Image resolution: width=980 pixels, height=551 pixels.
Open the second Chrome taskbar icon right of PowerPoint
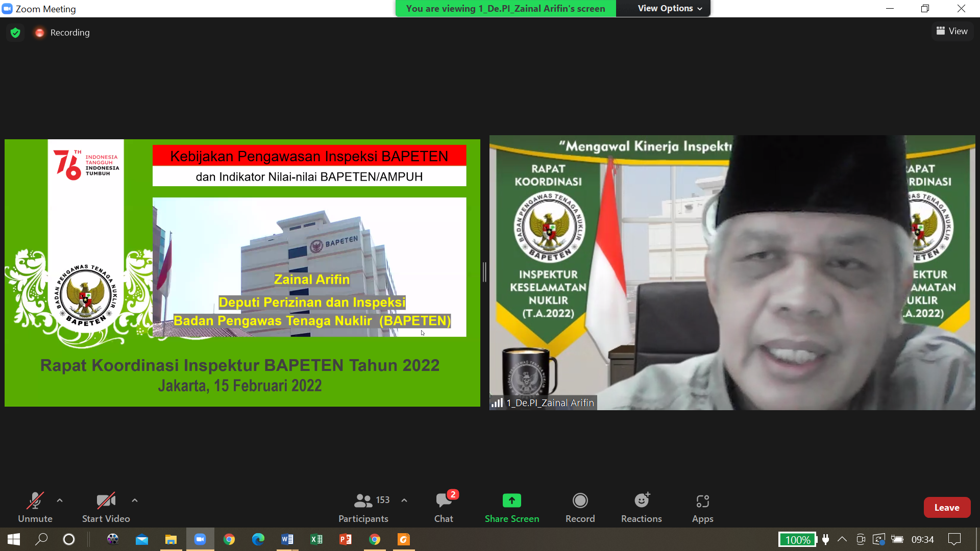pos(375,539)
